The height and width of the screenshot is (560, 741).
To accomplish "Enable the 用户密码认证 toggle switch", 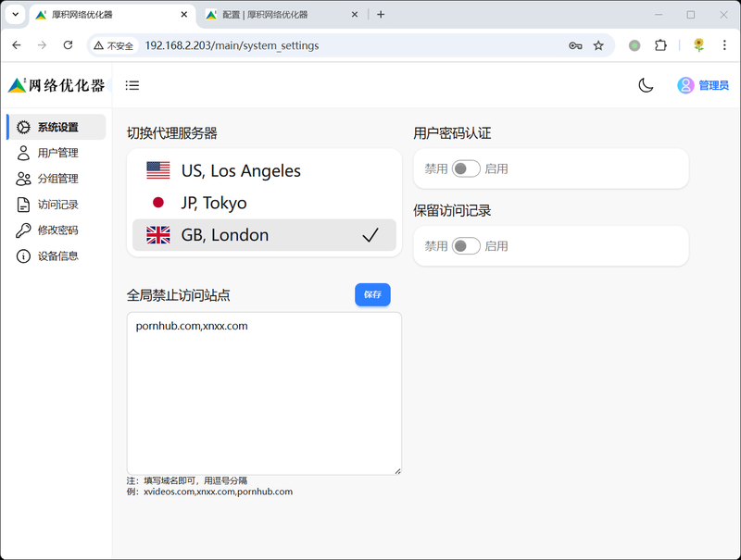I will [x=466, y=168].
